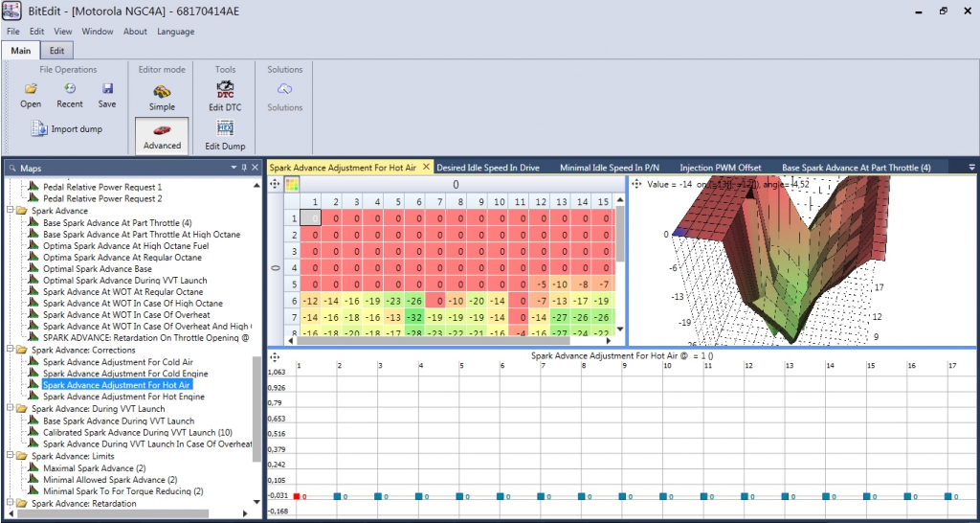The height and width of the screenshot is (523, 980).
Task: Switch to Minimal Idle Speed In P/N tab
Action: pyautogui.click(x=610, y=168)
